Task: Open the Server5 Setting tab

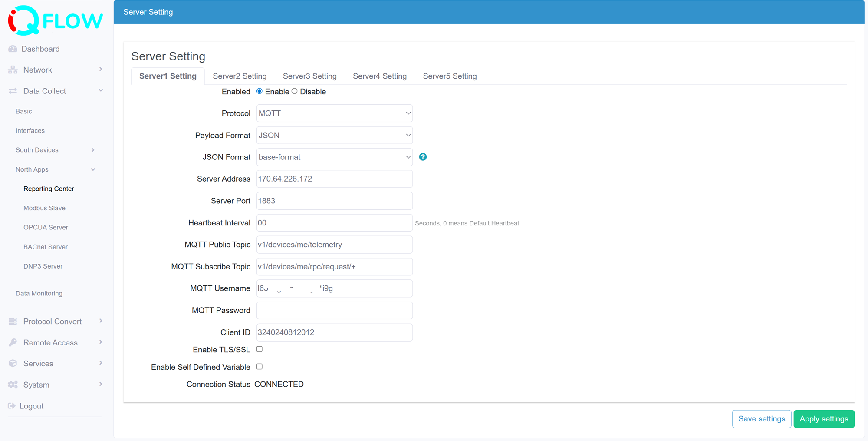Action: point(450,76)
